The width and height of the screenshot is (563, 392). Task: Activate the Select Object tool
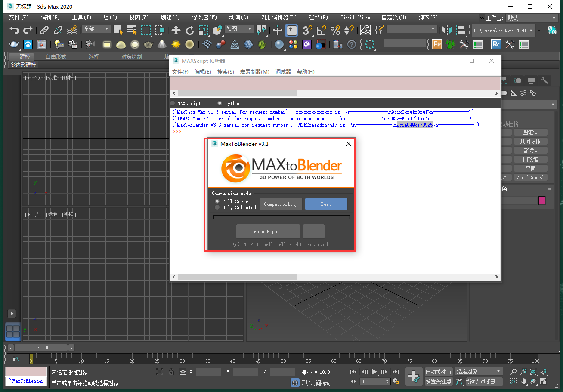pyautogui.click(x=118, y=30)
